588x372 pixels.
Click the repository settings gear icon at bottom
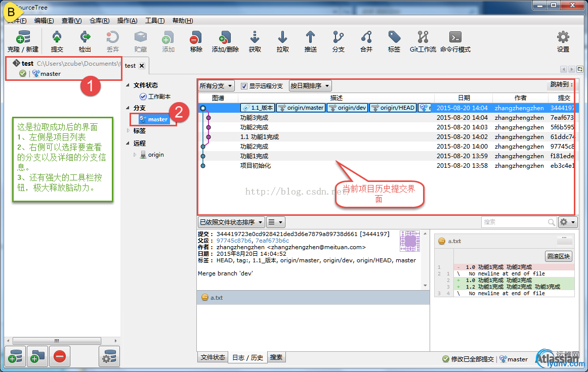tap(109, 356)
